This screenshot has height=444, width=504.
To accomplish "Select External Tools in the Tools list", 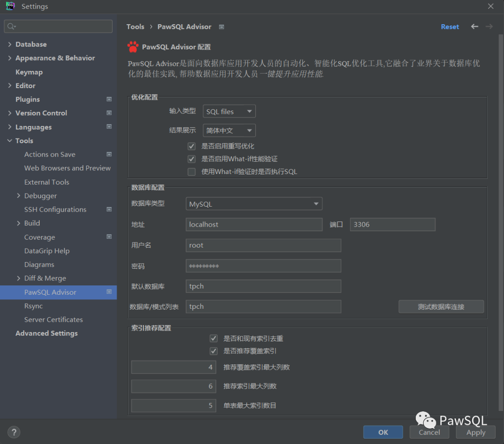I will [x=47, y=182].
